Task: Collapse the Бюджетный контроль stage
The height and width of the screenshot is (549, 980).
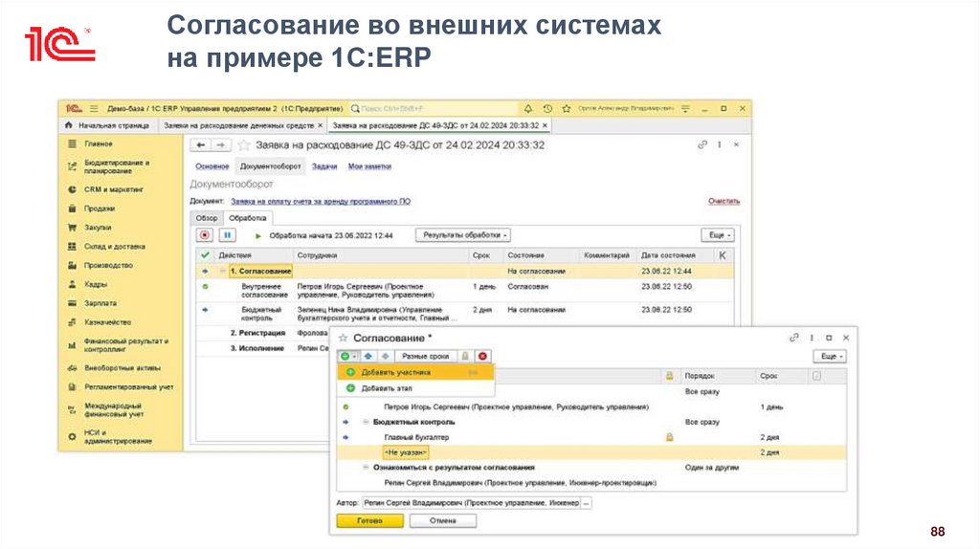Action: 367,422
